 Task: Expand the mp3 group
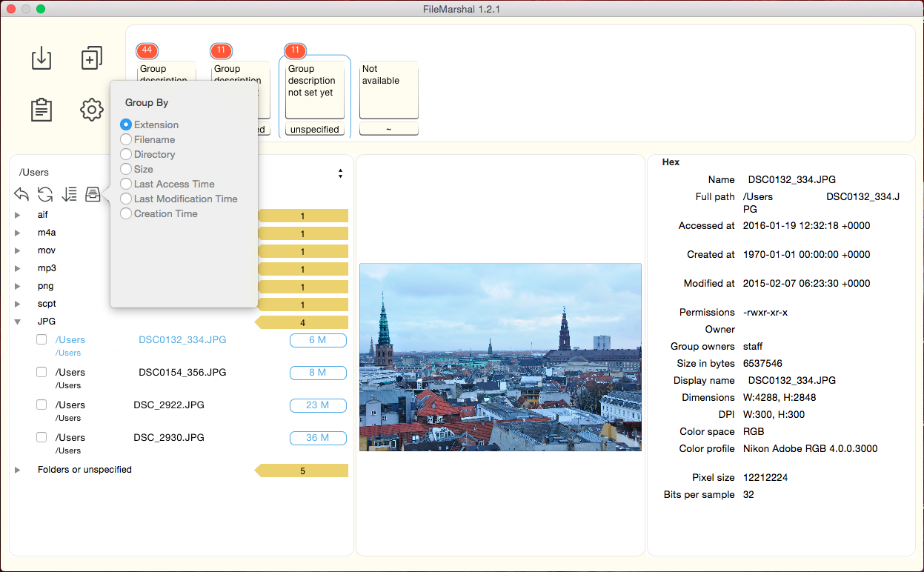(x=18, y=268)
